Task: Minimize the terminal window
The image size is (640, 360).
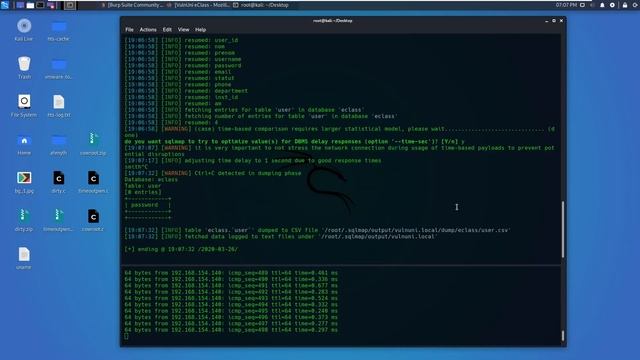Action: point(547,20)
